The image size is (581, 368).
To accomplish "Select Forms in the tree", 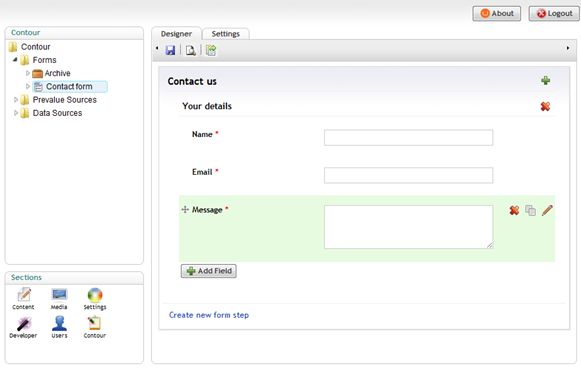I will [44, 60].
